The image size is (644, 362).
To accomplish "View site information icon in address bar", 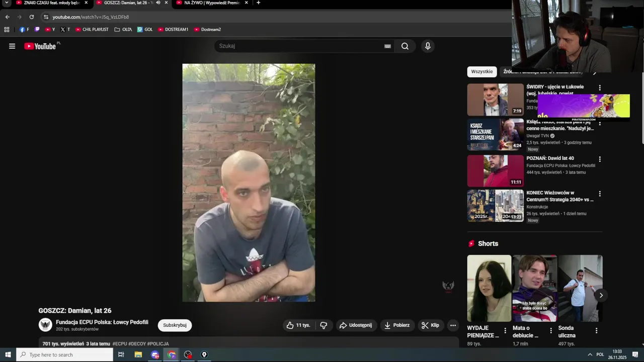I will [x=46, y=17].
